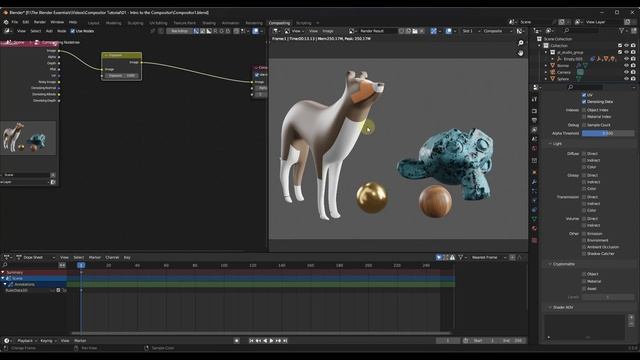Click the Alpha Threshold slider
The image size is (640, 360).
(608, 133)
